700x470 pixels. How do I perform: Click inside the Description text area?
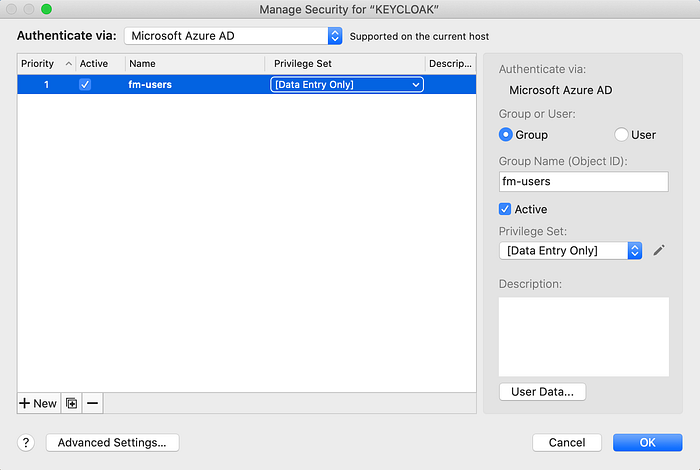(x=583, y=337)
